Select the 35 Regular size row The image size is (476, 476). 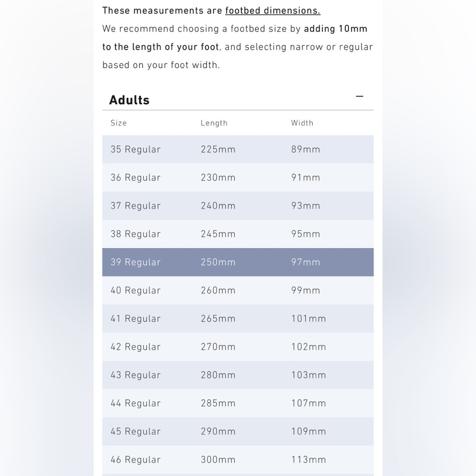coord(238,149)
